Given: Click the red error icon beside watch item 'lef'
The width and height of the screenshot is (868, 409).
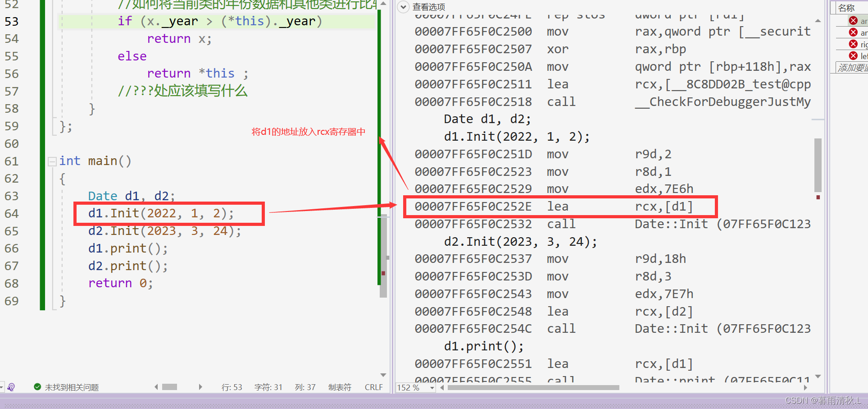Looking at the screenshot, I should tap(853, 55).
